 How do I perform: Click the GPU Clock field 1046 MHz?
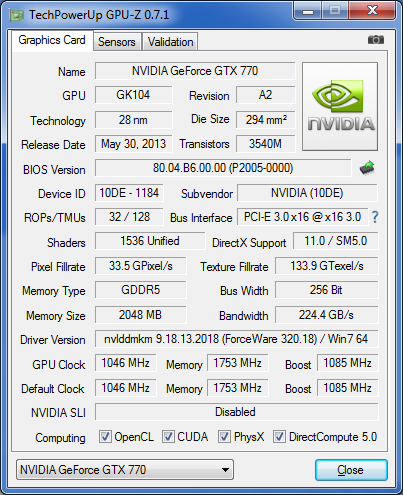[126, 363]
